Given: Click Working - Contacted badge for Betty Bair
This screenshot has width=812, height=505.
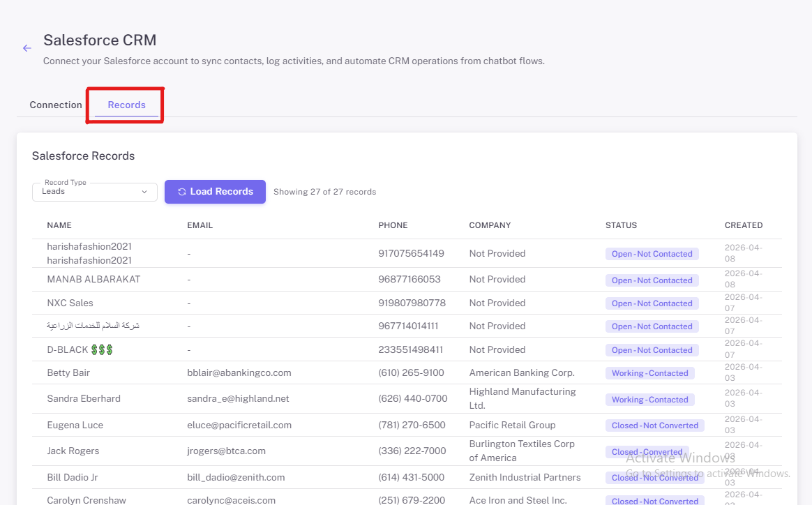Looking at the screenshot, I should (x=650, y=373).
